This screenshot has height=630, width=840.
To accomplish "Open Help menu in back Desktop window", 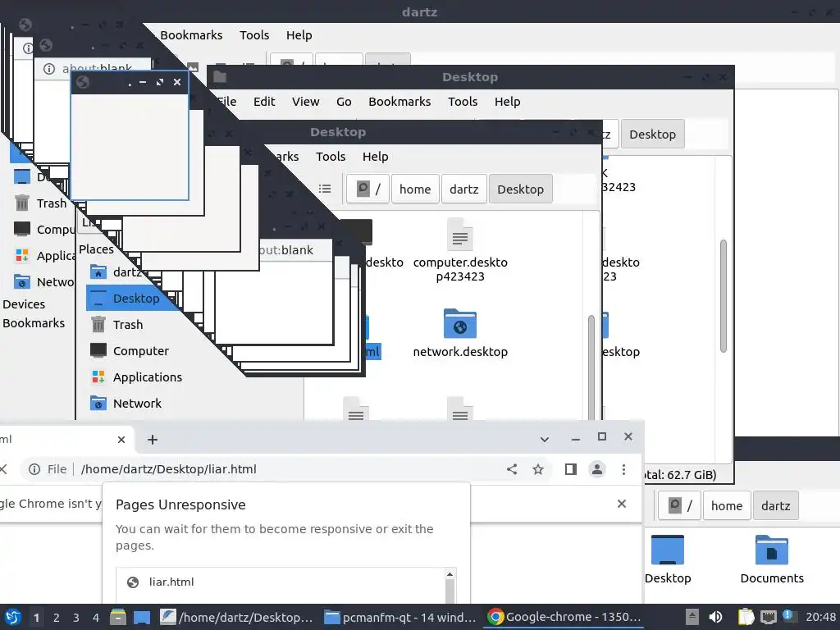I will [x=507, y=101].
